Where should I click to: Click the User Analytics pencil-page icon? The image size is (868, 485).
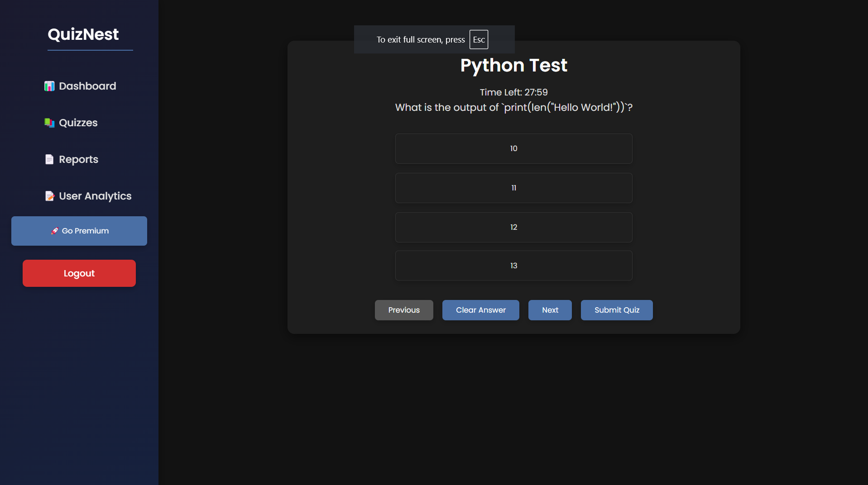(x=49, y=196)
